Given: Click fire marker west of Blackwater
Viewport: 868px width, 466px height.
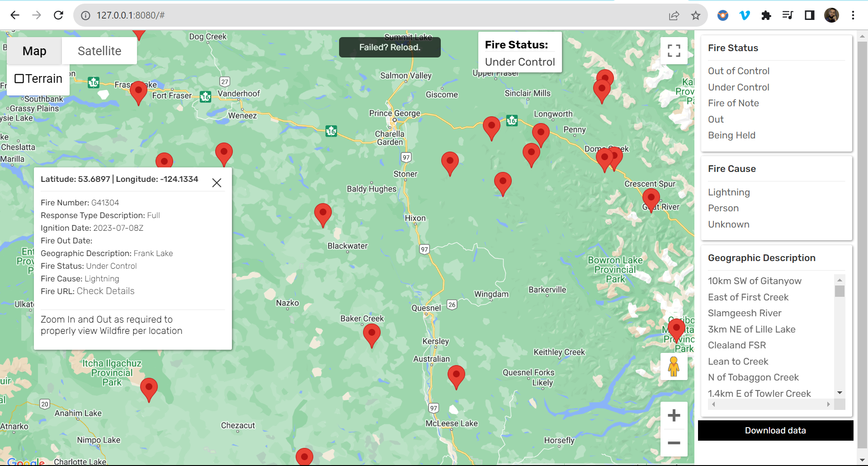Looking at the screenshot, I should (323, 215).
